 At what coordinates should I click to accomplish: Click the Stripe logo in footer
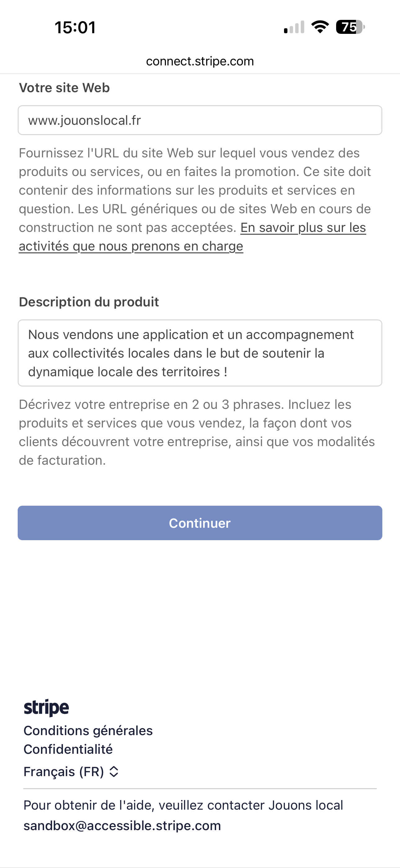coord(47,707)
